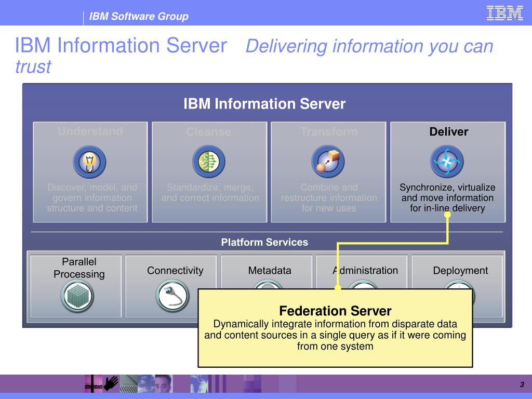Click the white 'IBM Information Server' panel title
532x399 pixels.
click(x=264, y=103)
